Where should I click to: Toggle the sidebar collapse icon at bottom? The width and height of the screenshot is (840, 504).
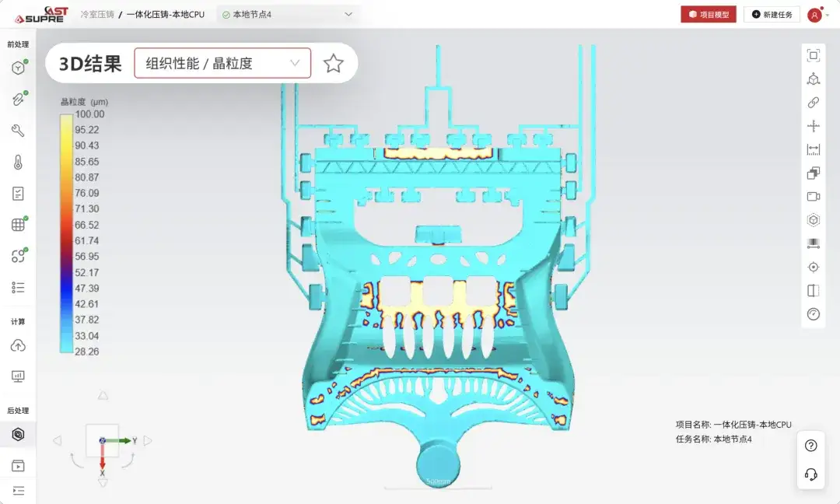[18, 491]
